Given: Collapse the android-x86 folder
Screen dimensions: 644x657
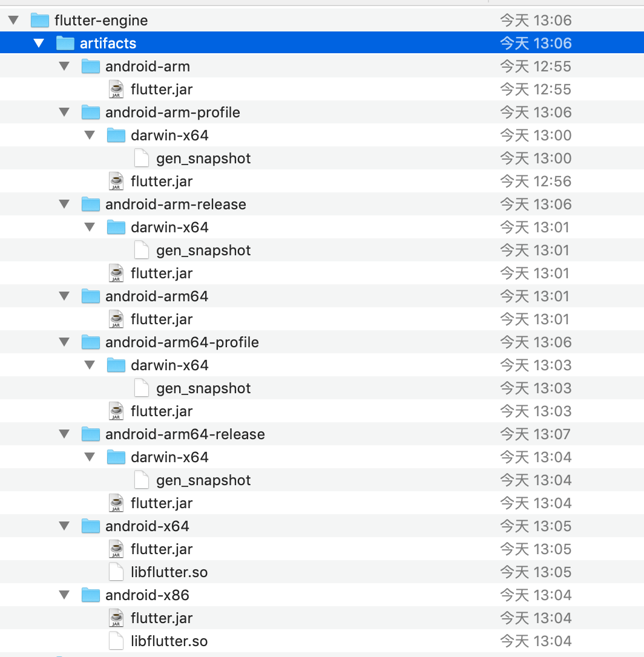Looking at the screenshot, I should coord(64,595).
